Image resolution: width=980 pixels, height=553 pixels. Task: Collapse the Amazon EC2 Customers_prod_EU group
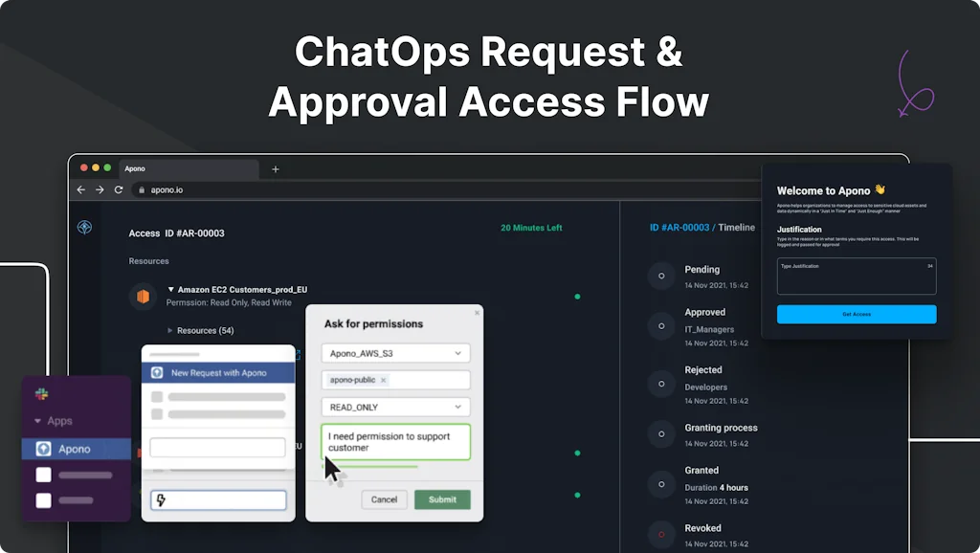point(170,289)
